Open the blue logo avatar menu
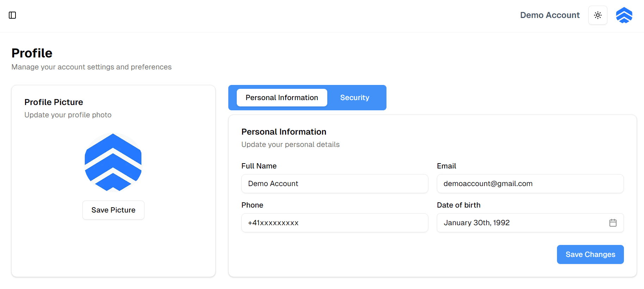Screen dimensions: 644x289 pyautogui.click(x=624, y=15)
